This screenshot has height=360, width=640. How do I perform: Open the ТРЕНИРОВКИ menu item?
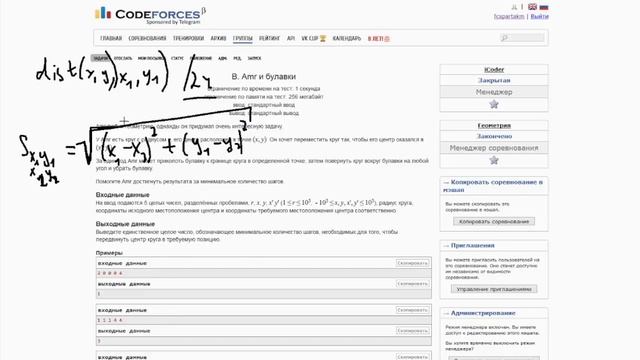[x=188, y=38]
